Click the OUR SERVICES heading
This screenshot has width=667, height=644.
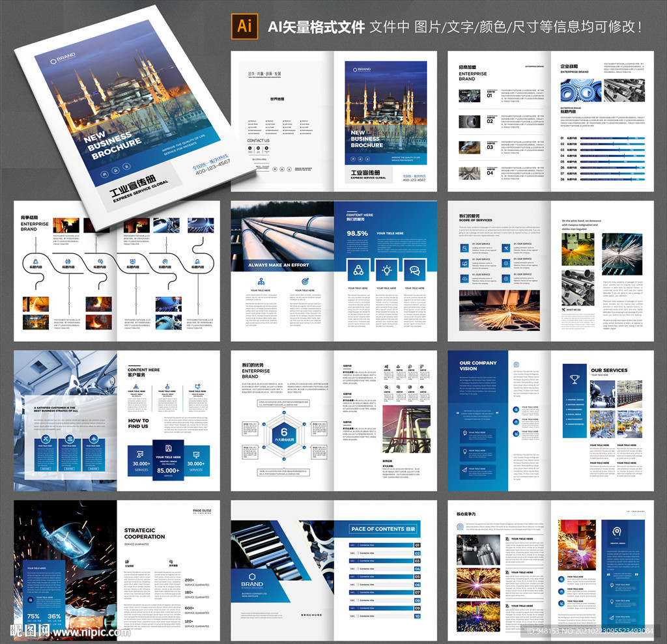tap(609, 370)
